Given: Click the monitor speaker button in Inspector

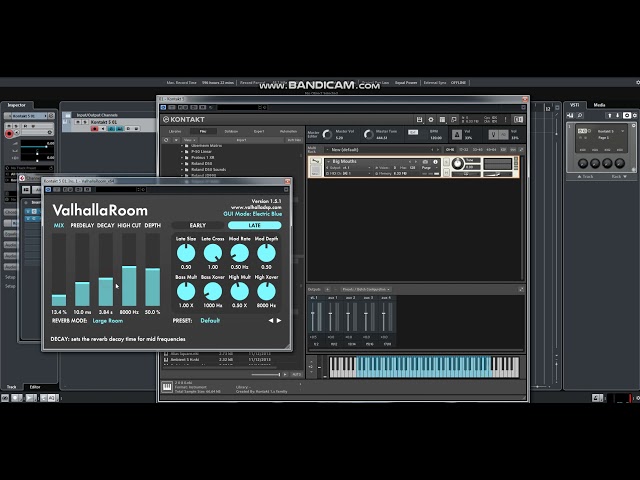Looking at the screenshot, I should pos(17,133).
